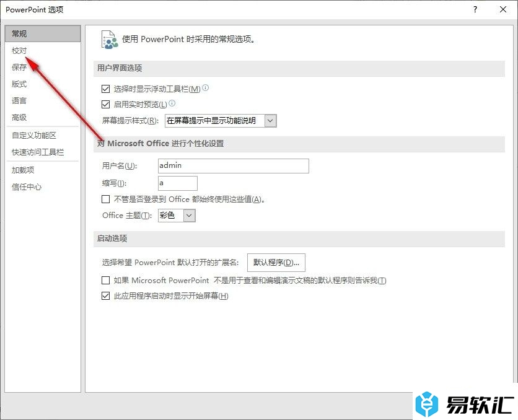Go to the 高级 category
518x420 pixels.
tap(43, 118)
